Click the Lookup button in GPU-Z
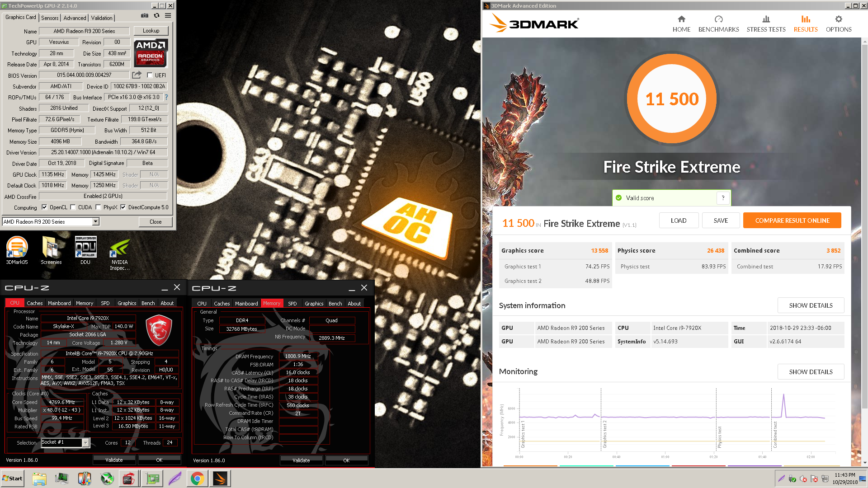 pos(151,31)
